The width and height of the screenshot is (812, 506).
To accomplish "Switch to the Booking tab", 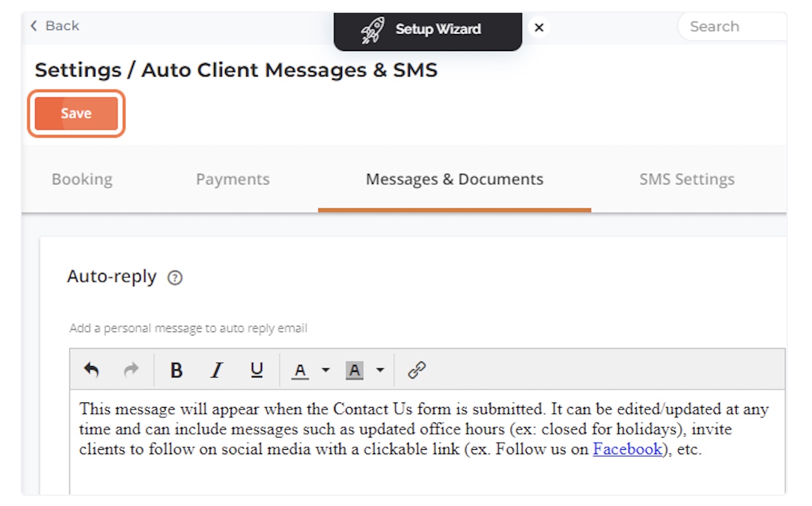I will tap(82, 180).
